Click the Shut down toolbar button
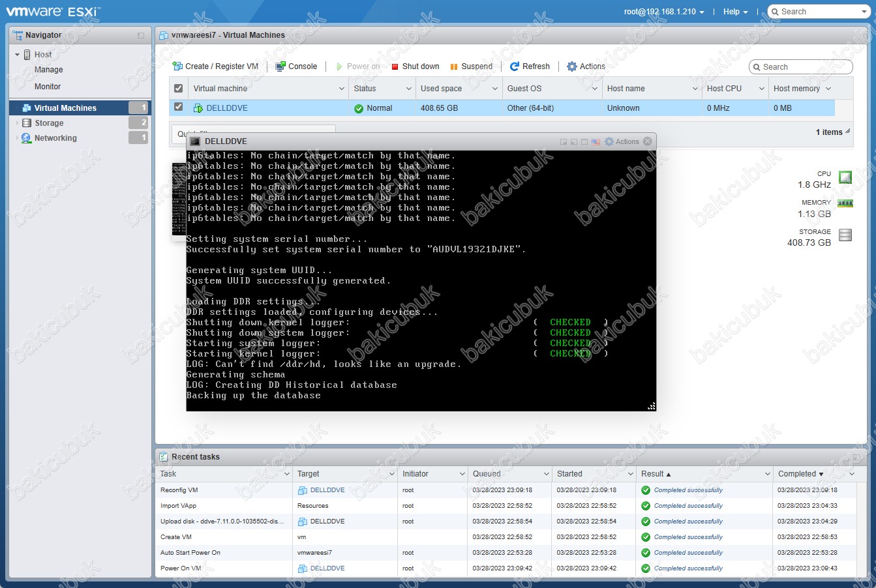The image size is (876, 588). click(x=415, y=66)
